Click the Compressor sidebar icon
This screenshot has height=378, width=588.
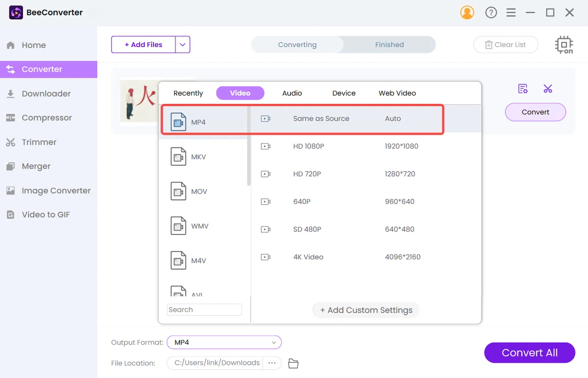click(10, 118)
